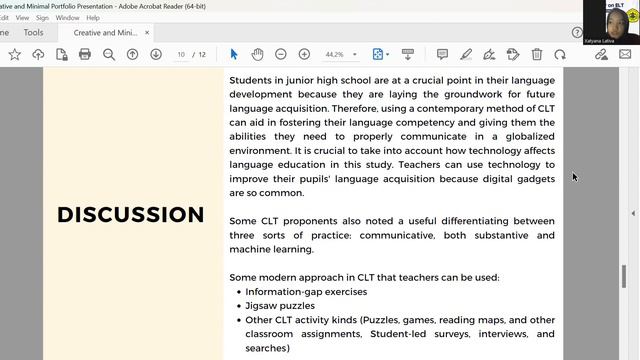Screen dimensions: 640x360
Task: Expand the page fit options arrow
Action: pos(388,54)
